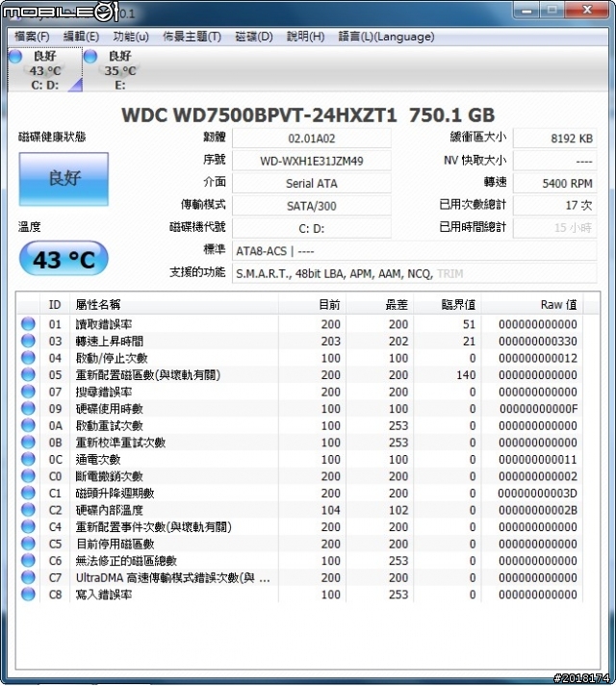
Task: Open the 磁碟(D) menu
Action: click(x=253, y=37)
